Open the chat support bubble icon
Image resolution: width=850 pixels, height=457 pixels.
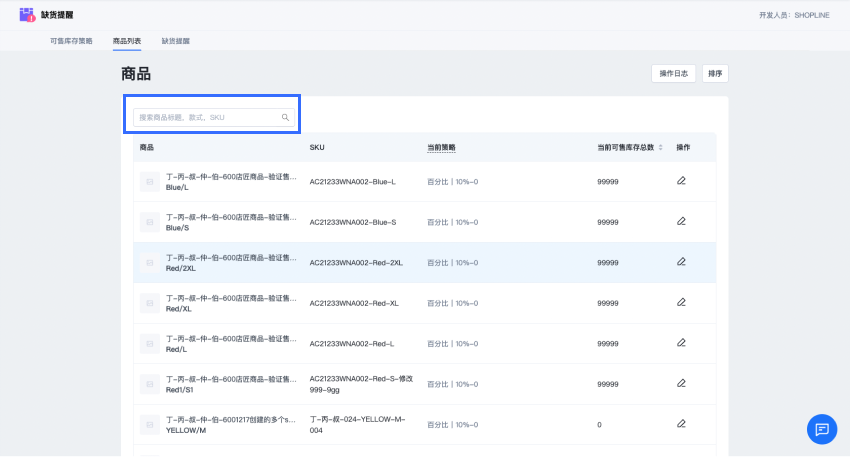822,429
